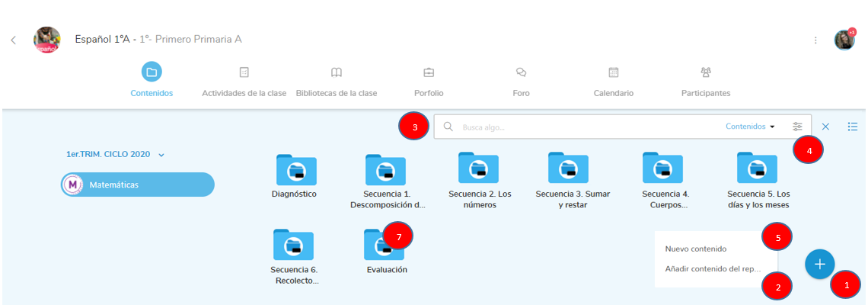The width and height of the screenshot is (868, 305).
Task: Switch to Actividades de la clase tab
Action: coord(244,82)
